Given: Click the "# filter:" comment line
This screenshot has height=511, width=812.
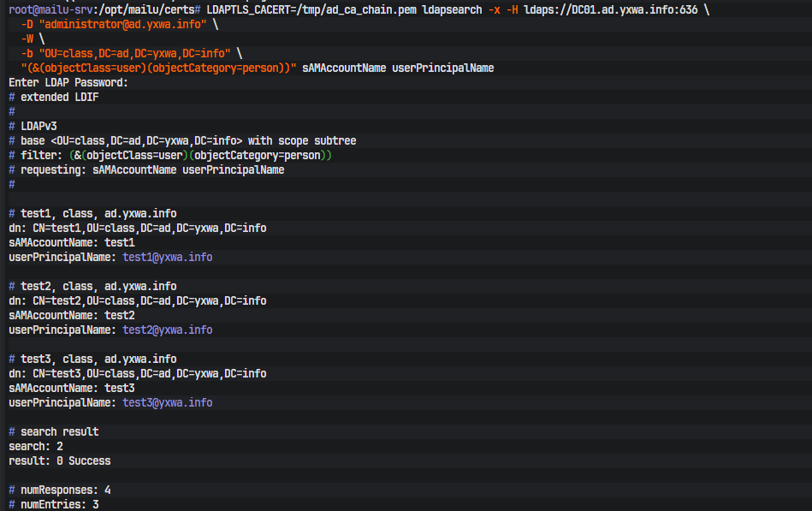Looking at the screenshot, I should coord(169,155).
